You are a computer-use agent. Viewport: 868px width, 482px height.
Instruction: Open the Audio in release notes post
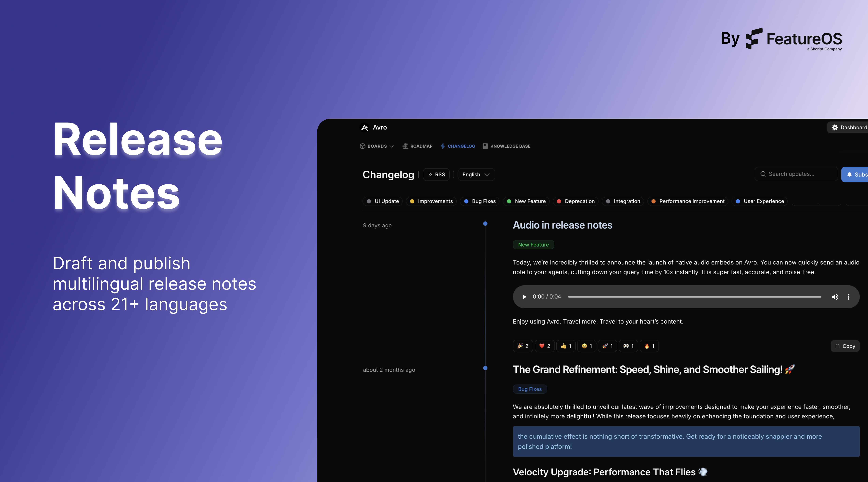click(562, 225)
